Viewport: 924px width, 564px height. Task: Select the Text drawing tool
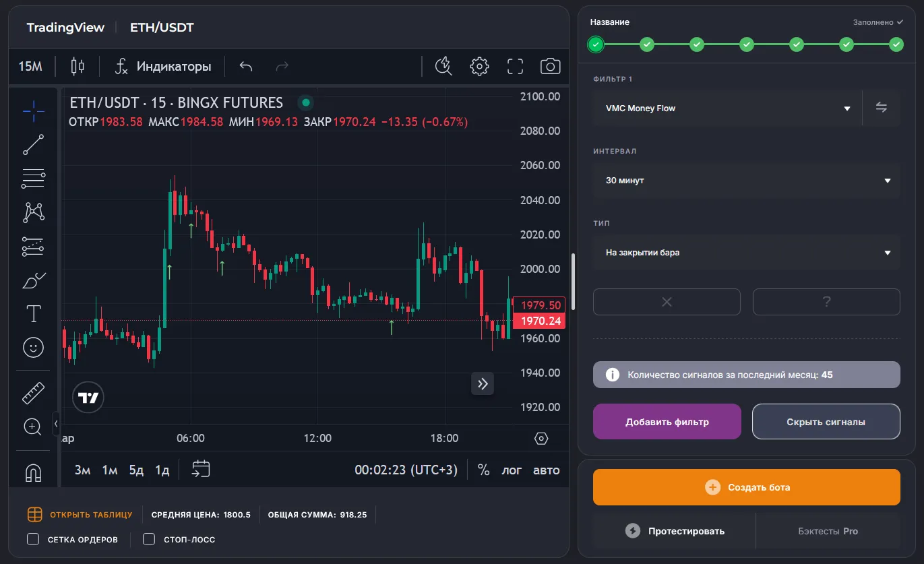pos(33,314)
